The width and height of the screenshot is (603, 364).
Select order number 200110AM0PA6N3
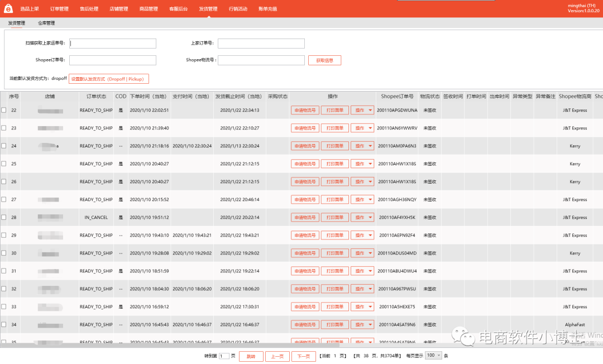[x=398, y=146]
